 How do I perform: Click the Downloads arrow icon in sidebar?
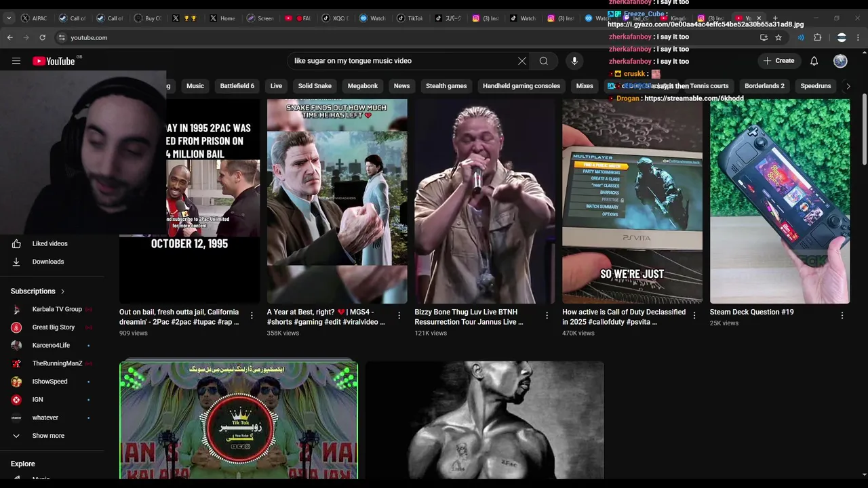(16, 262)
